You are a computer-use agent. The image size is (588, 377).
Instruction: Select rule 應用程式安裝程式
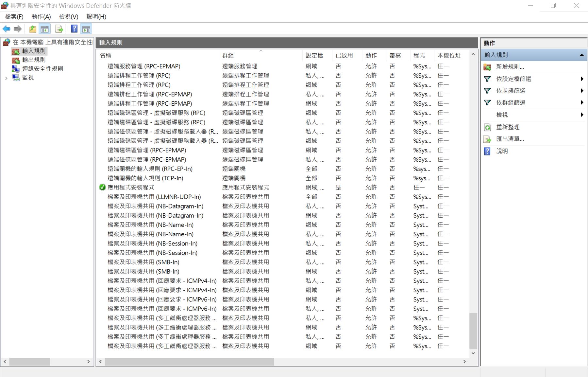(131, 188)
